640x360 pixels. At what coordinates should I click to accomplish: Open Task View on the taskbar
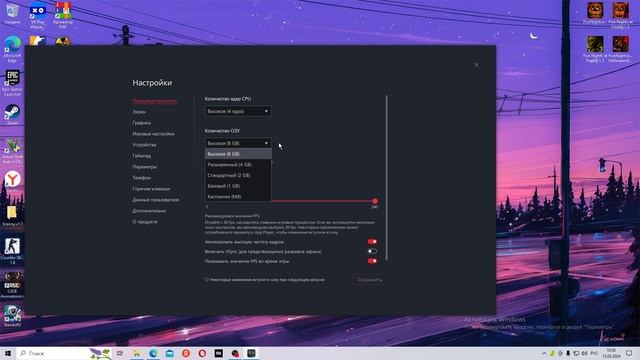coord(120,353)
